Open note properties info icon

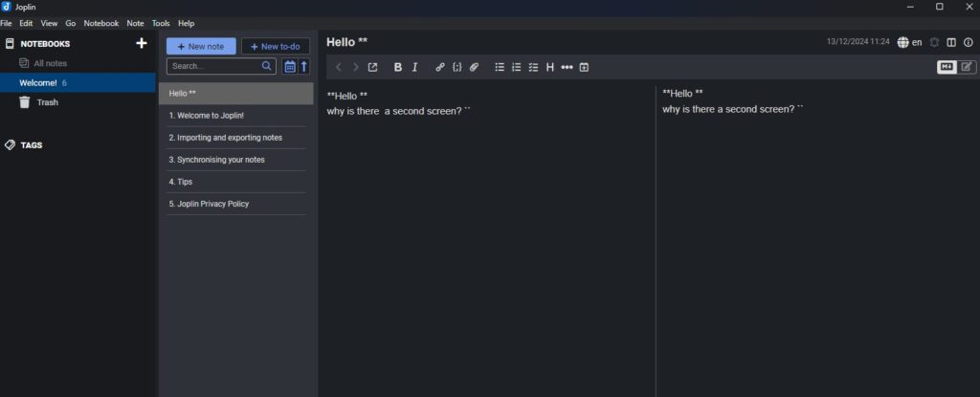[x=968, y=42]
